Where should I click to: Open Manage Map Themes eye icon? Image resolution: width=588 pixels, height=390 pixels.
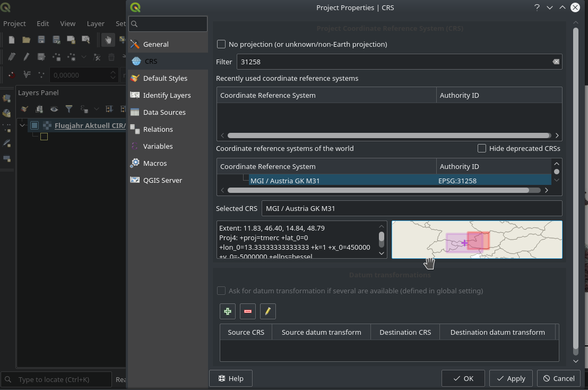pos(54,109)
